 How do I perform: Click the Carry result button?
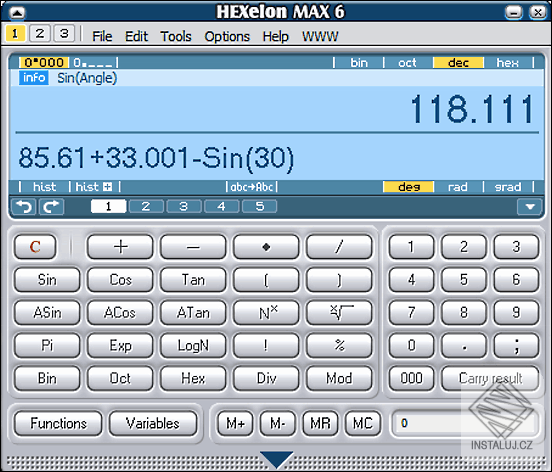tap(490, 378)
